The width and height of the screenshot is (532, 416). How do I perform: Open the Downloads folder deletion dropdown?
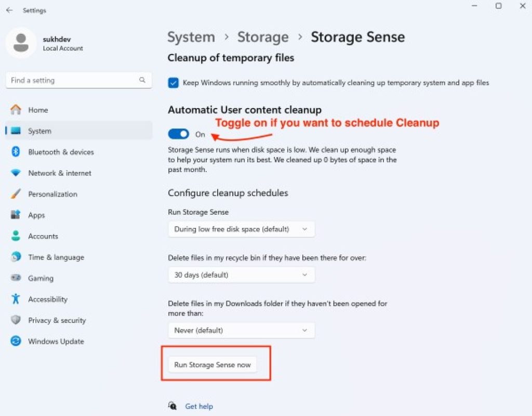point(241,330)
